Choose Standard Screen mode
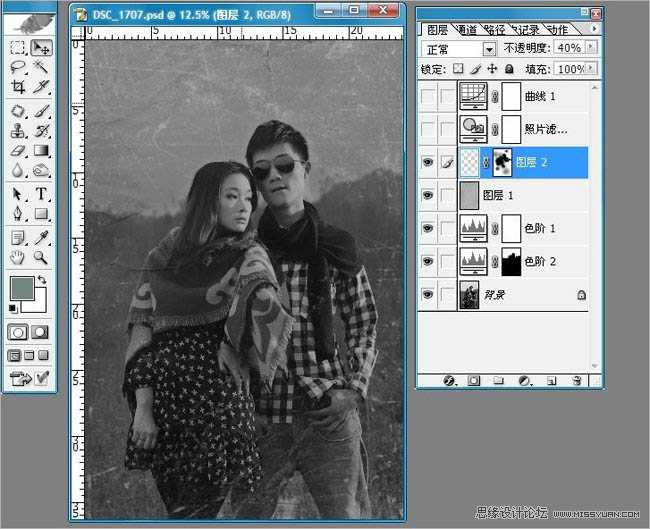 click(x=14, y=356)
